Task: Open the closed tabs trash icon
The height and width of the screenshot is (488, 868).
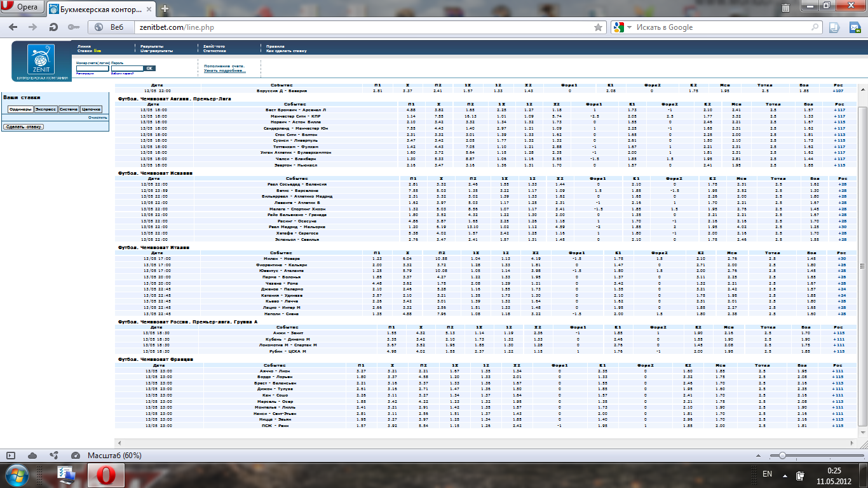Action: (786, 8)
